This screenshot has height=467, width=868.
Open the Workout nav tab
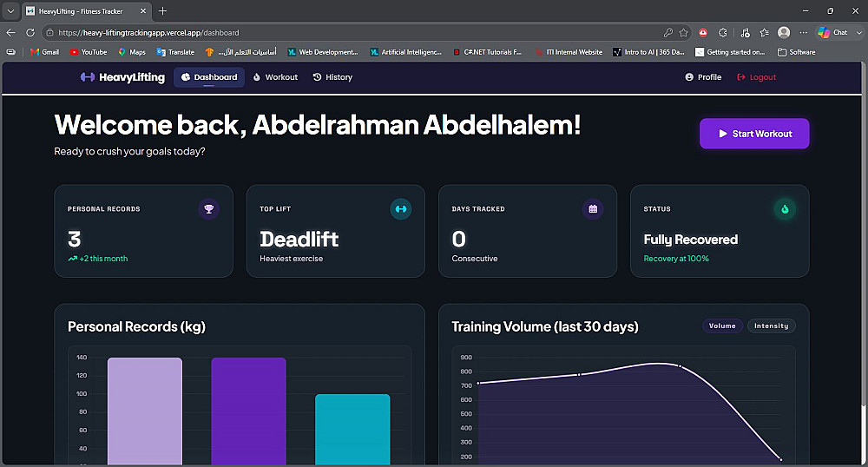coord(275,77)
